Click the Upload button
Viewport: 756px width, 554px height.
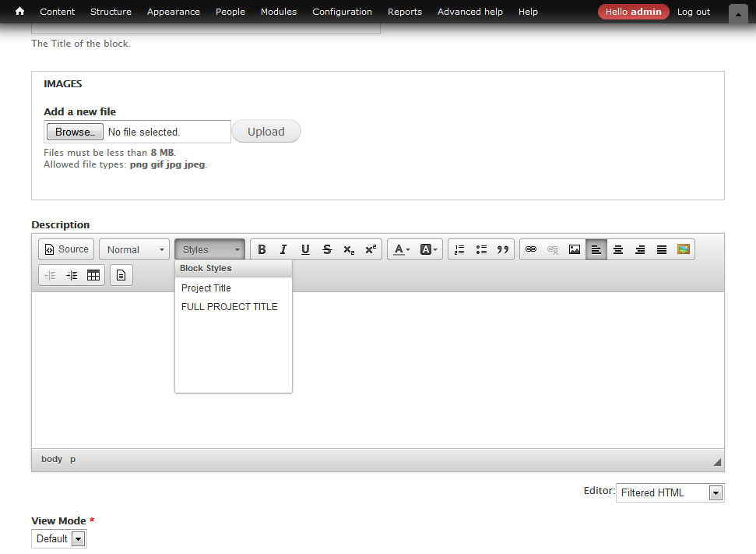coord(265,132)
